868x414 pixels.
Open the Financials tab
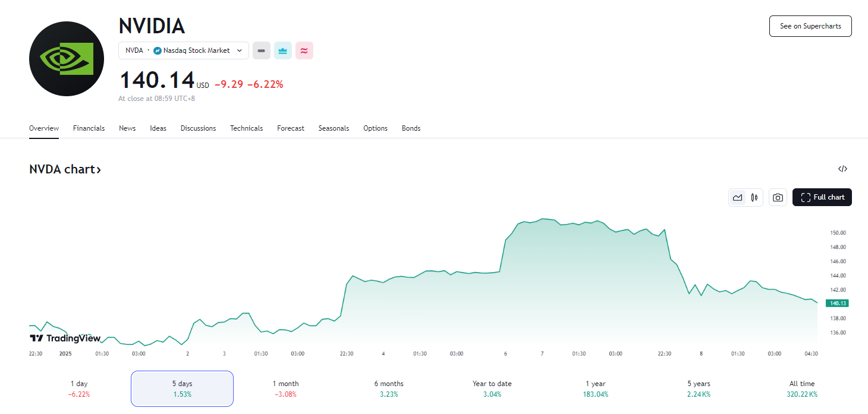point(89,128)
